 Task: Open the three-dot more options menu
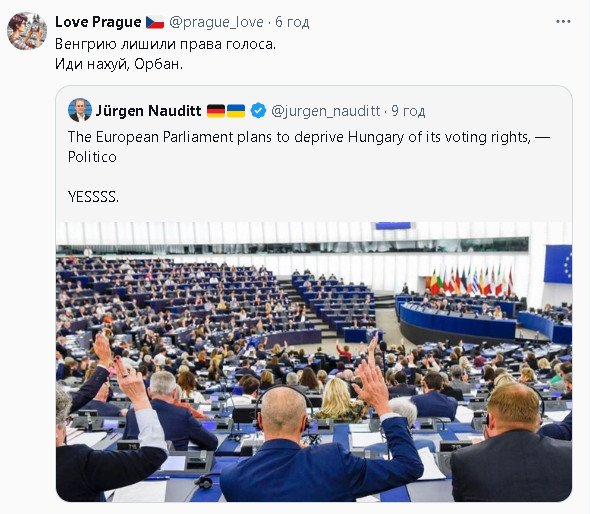point(563,22)
